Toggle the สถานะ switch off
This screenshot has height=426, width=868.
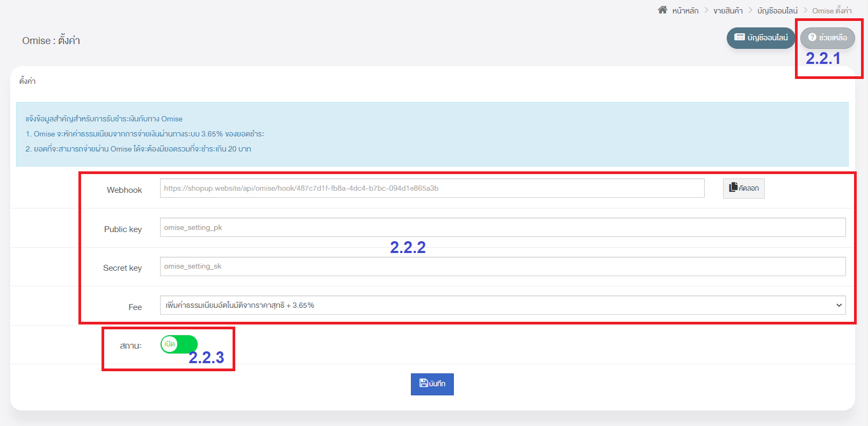click(179, 344)
